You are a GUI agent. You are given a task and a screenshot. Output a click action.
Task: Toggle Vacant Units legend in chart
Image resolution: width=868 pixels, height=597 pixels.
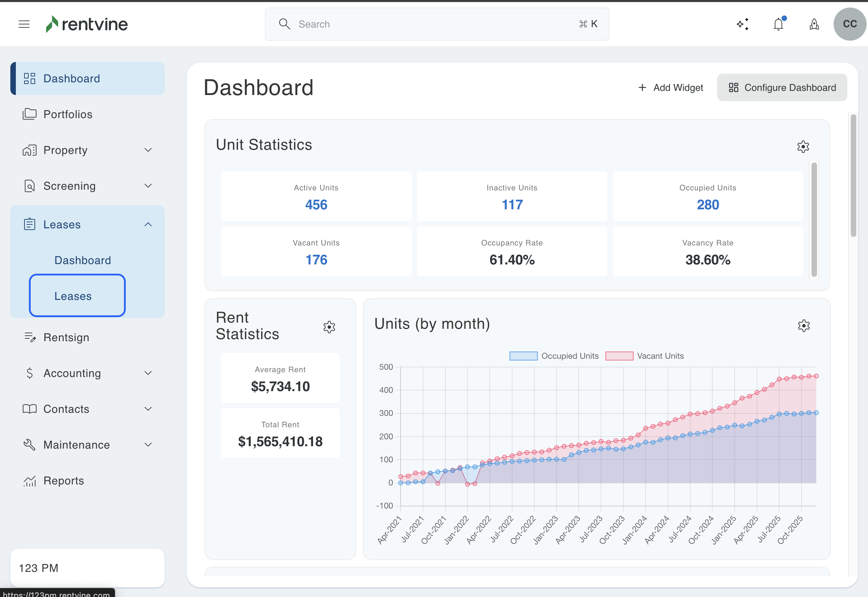(644, 356)
